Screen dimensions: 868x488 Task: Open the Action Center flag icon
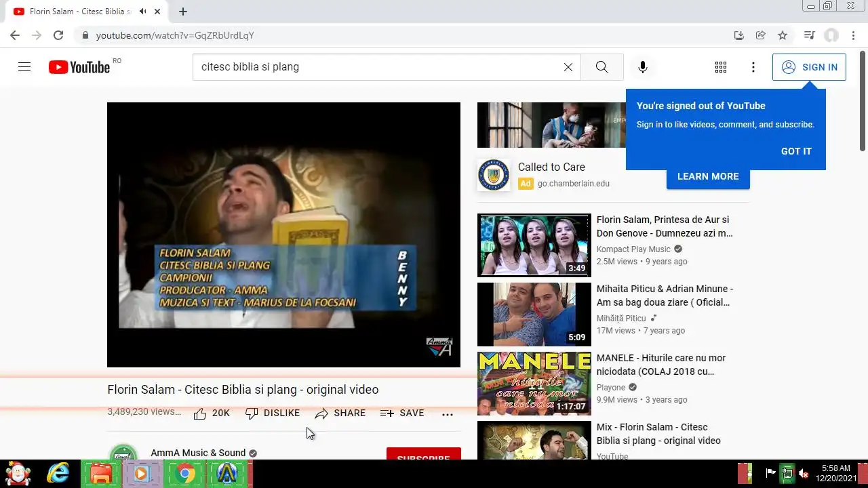[x=771, y=473]
